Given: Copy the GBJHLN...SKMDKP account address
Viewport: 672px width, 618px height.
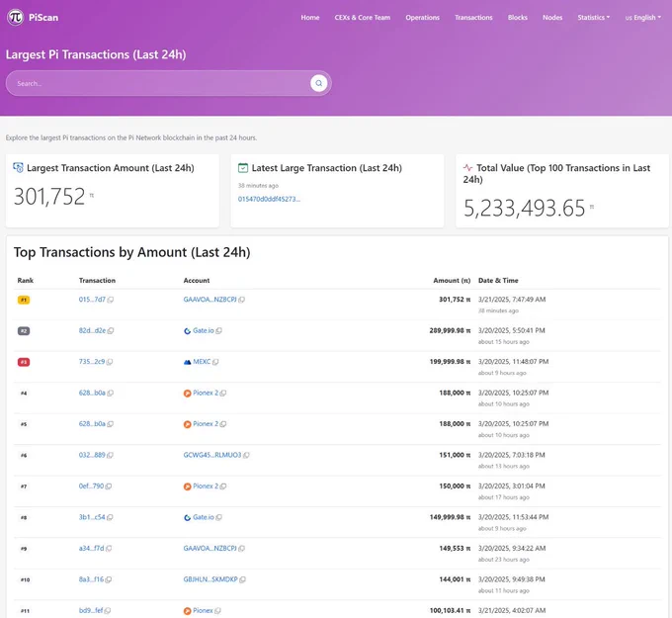Looking at the screenshot, I should click(x=242, y=579).
